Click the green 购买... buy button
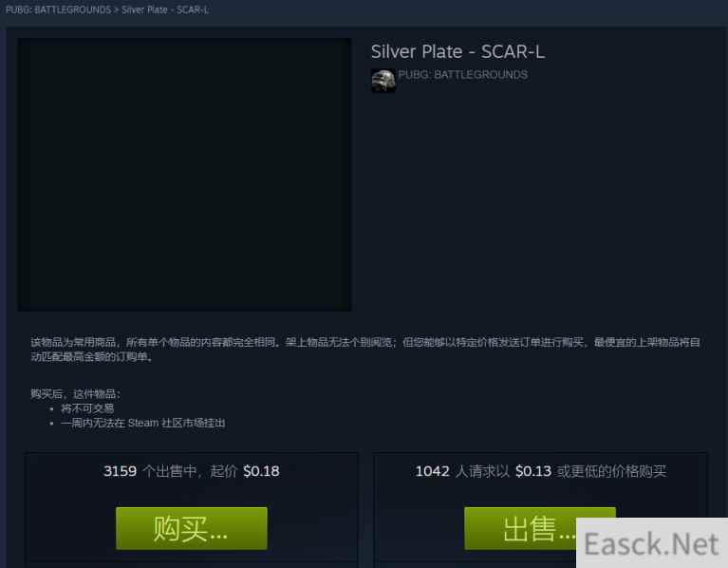Image resolution: width=728 pixels, height=568 pixels. (x=192, y=528)
